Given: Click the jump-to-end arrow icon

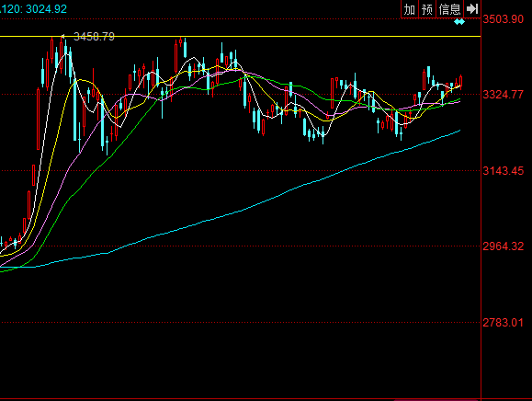Looking at the screenshot, I should pos(472,9).
